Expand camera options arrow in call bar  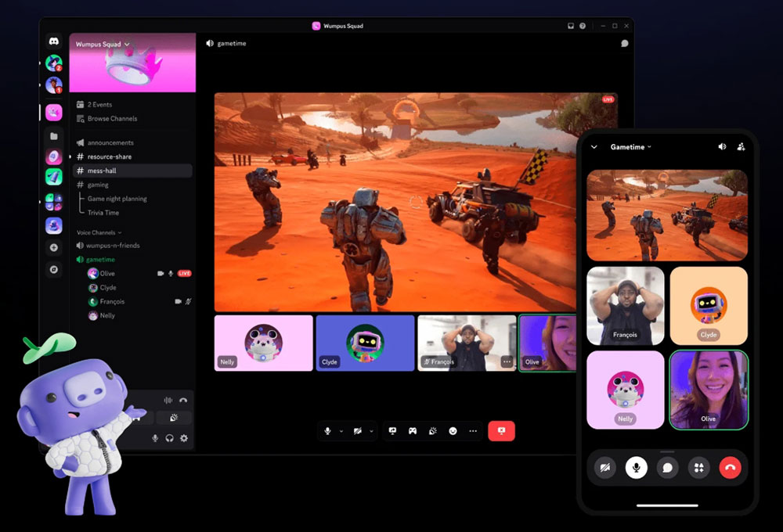[371, 431]
